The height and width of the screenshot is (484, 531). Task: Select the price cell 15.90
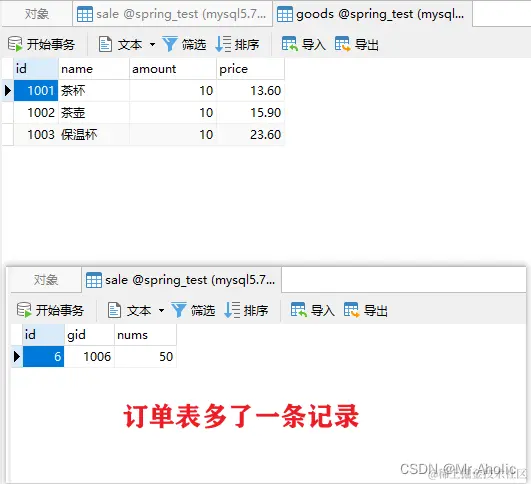[x=251, y=112]
